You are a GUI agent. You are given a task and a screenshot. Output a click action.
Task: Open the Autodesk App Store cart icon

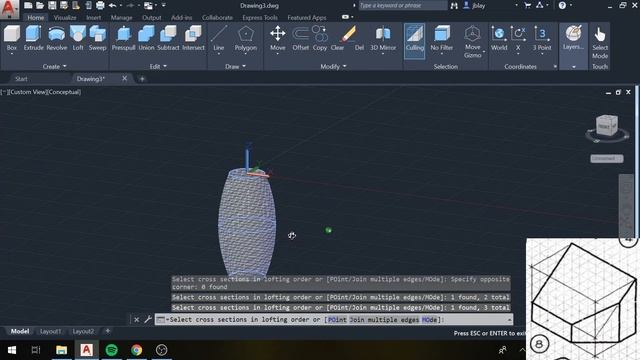click(527, 5)
